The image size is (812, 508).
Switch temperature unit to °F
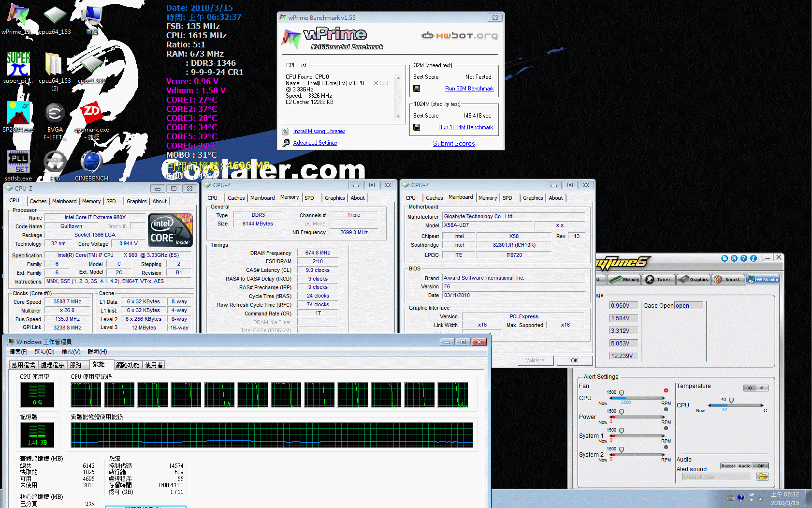pos(762,388)
